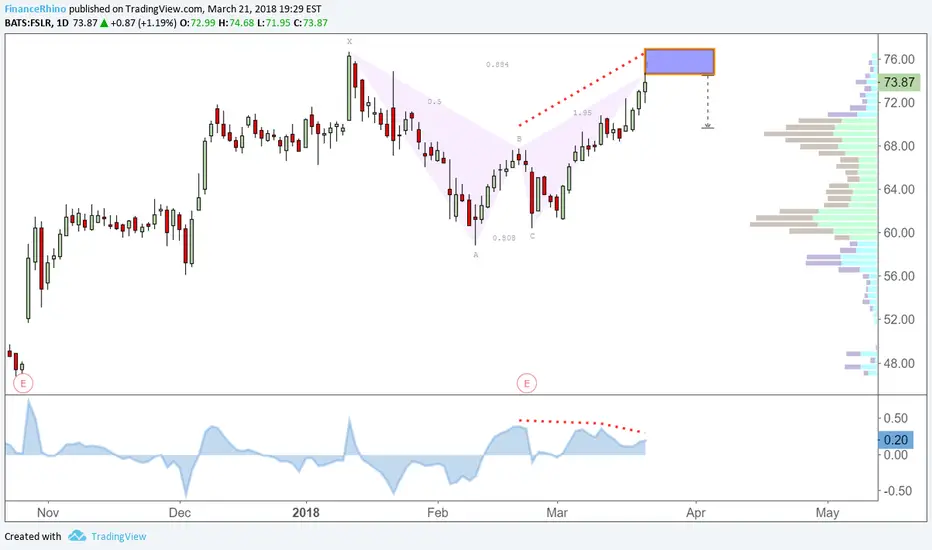Screen dimensions: 932x550
Task: Click the high value H:74.68 text
Action: coord(236,23)
